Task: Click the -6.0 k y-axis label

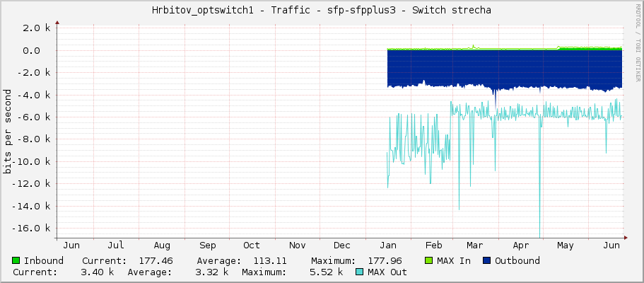Action: pyautogui.click(x=35, y=117)
